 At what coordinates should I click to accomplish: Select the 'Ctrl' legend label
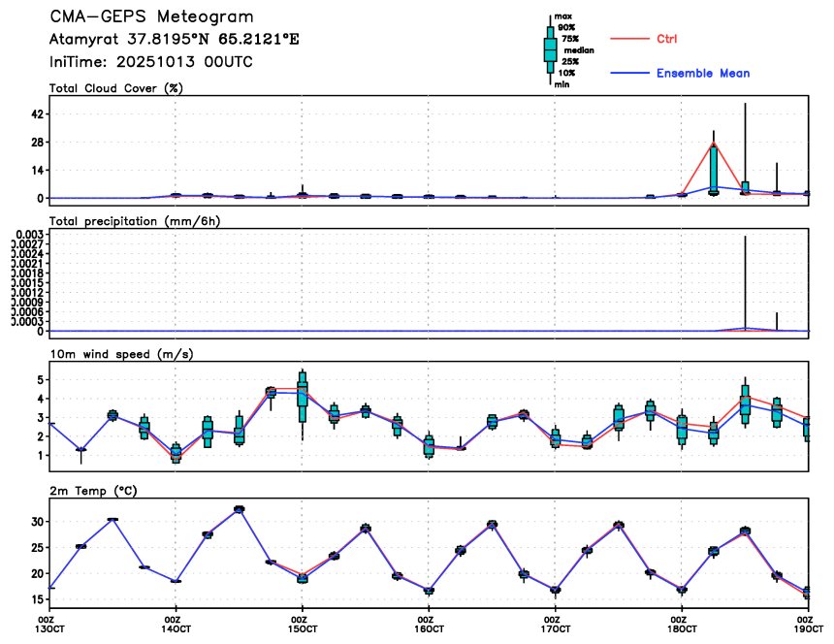coord(667,39)
